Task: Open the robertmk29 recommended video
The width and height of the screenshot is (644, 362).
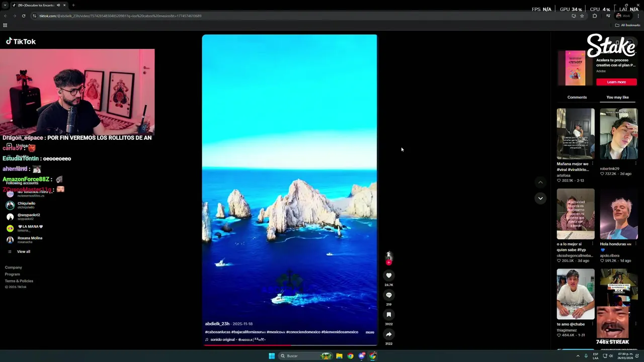Action: tap(619, 134)
